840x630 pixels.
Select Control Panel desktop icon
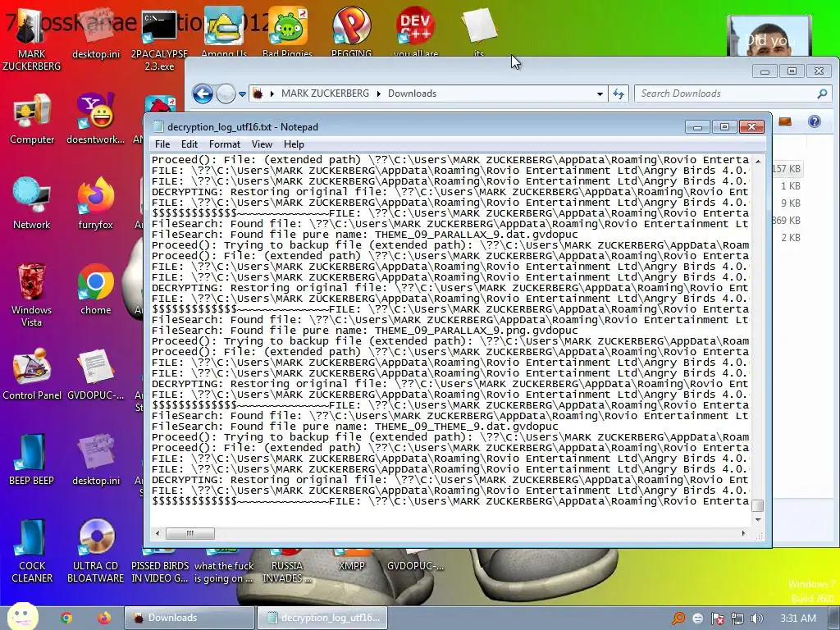[32, 374]
